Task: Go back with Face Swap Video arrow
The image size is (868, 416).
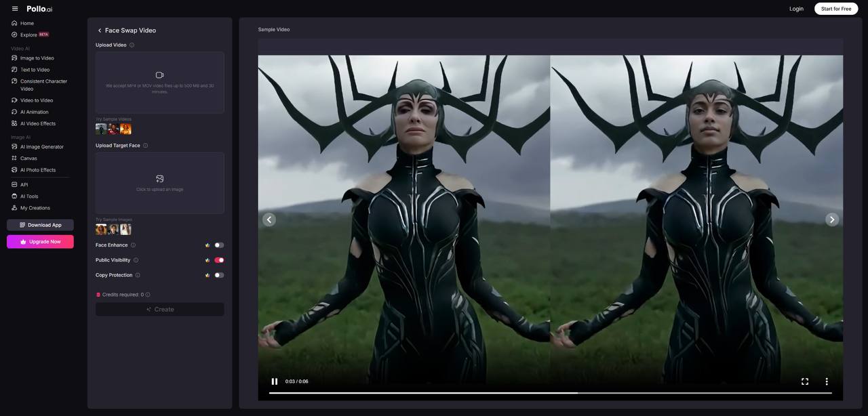Action: pos(100,30)
